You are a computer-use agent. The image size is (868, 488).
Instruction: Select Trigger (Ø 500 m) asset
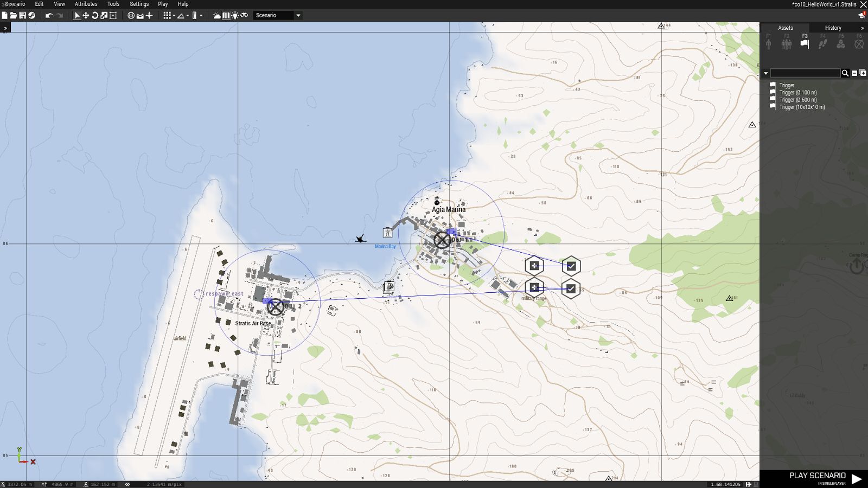[x=797, y=100]
